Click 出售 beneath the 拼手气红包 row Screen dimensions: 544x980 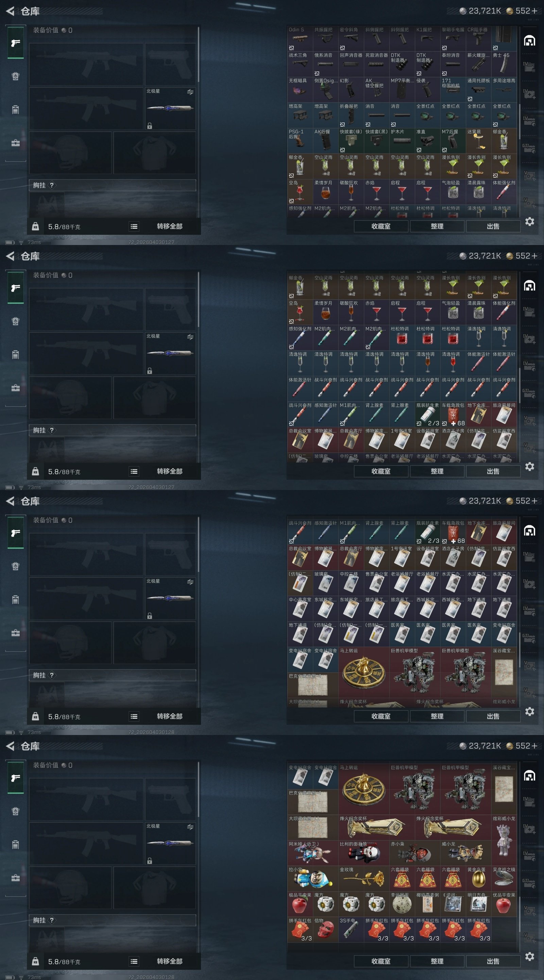tap(493, 961)
